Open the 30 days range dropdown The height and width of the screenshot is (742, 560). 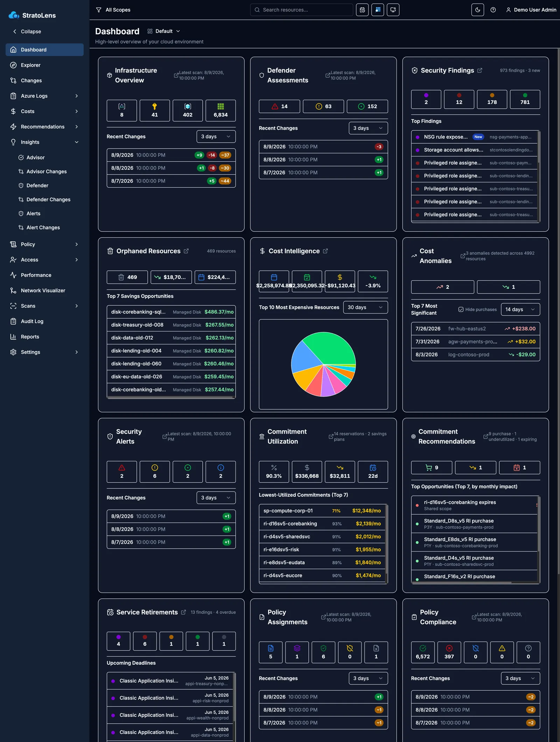[x=365, y=307]
